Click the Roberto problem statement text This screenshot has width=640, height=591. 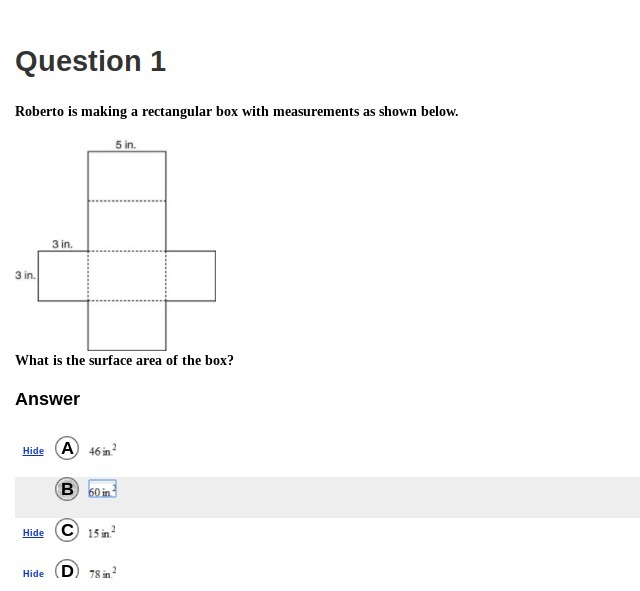(x=237, y=111)
